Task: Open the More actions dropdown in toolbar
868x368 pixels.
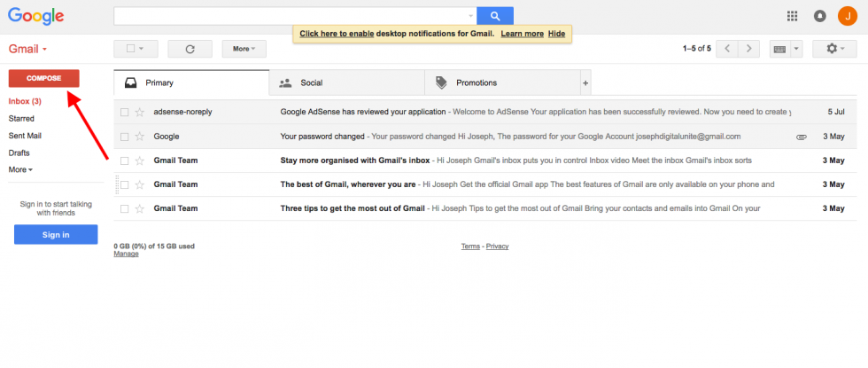Action: click(244, 49)
